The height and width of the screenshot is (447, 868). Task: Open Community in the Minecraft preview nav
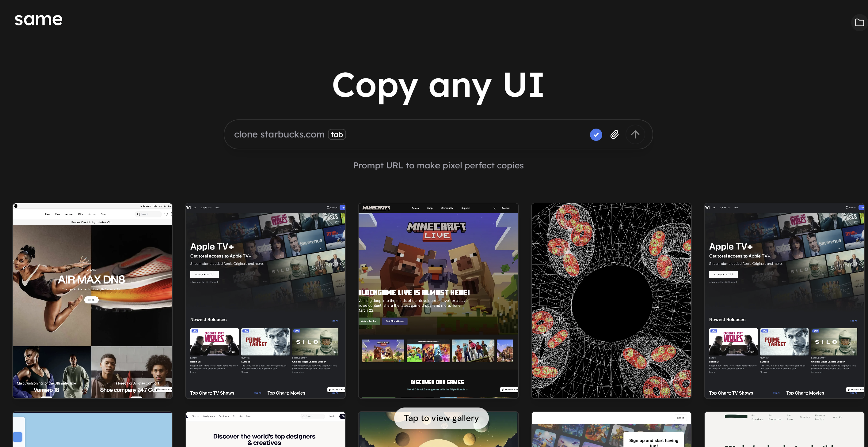pos(447,208)
